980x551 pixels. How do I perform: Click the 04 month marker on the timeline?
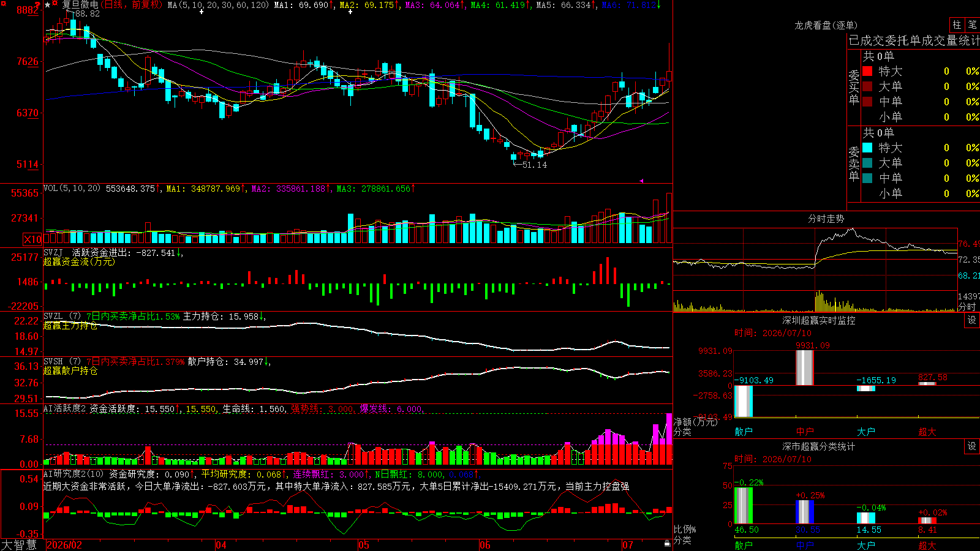pyautogui.click(x=221, y=545)
